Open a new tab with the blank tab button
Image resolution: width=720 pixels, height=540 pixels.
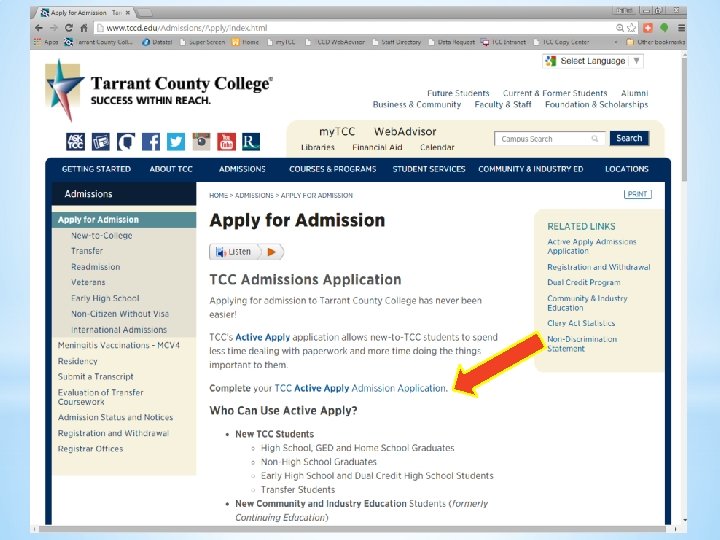click(x=145, y=13)
